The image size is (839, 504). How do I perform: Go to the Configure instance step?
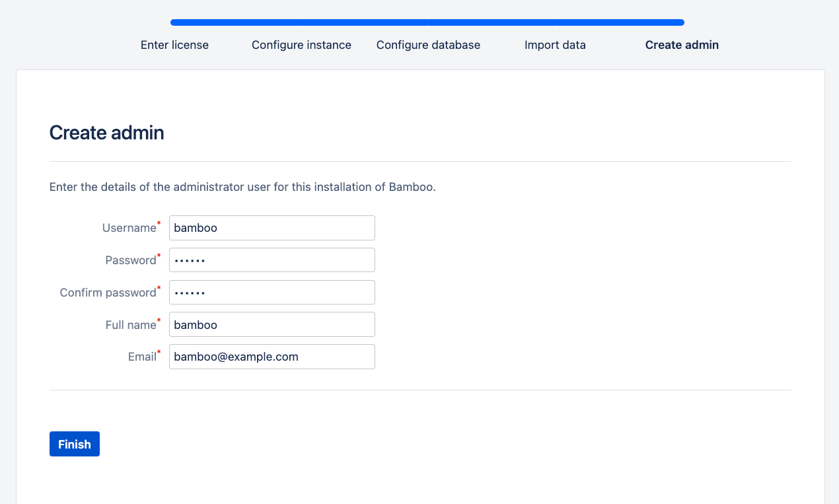click(301, 45)
